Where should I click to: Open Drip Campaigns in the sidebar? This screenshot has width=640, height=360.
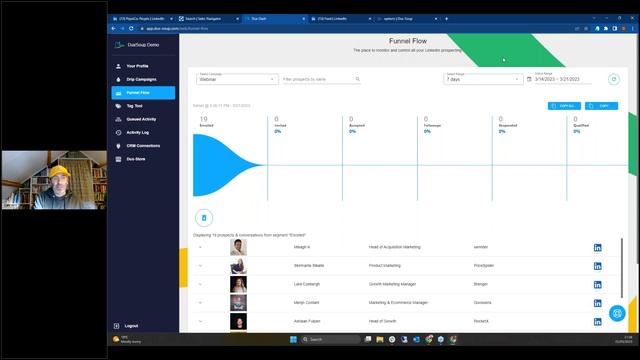[143, 79]
